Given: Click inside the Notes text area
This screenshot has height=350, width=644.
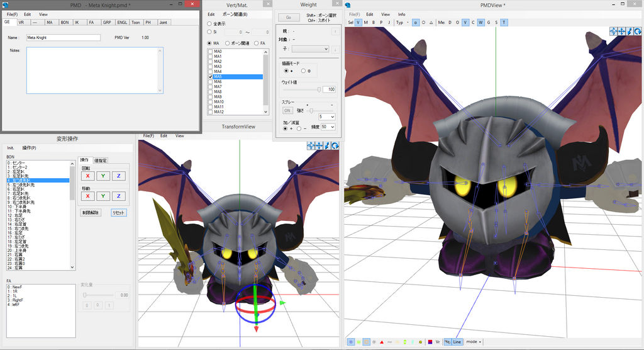Looking at the screenshot, I should 94,70.
